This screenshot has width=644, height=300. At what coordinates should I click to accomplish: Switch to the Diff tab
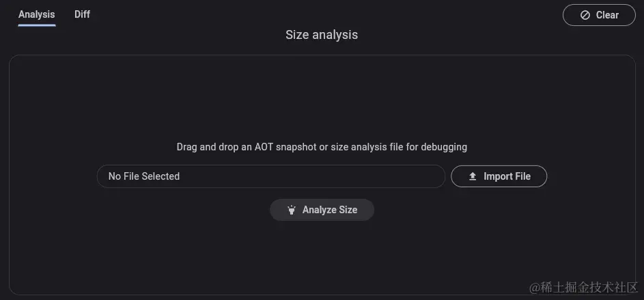[x=82, y=14]
